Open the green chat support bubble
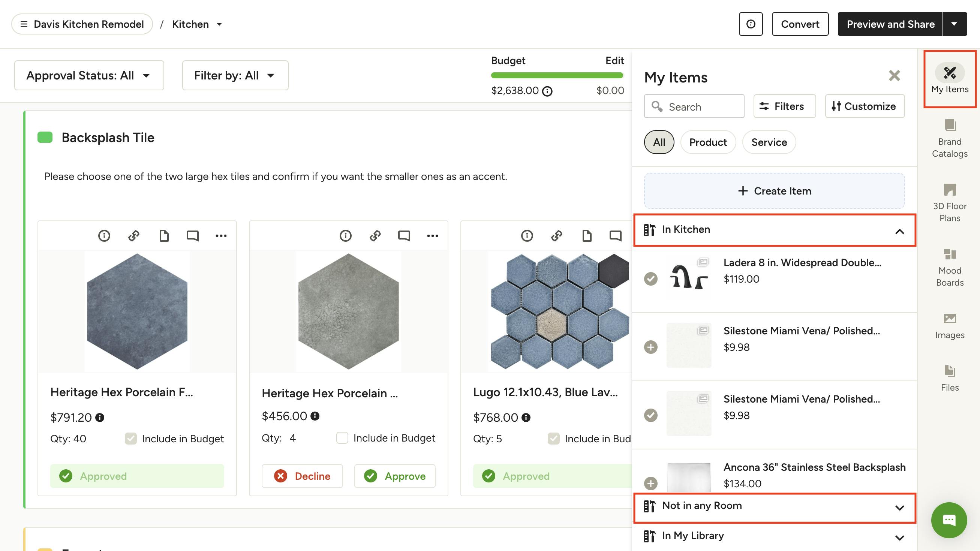Image resolution: width=980 pixels, height=551 pixels. (949, 520)
